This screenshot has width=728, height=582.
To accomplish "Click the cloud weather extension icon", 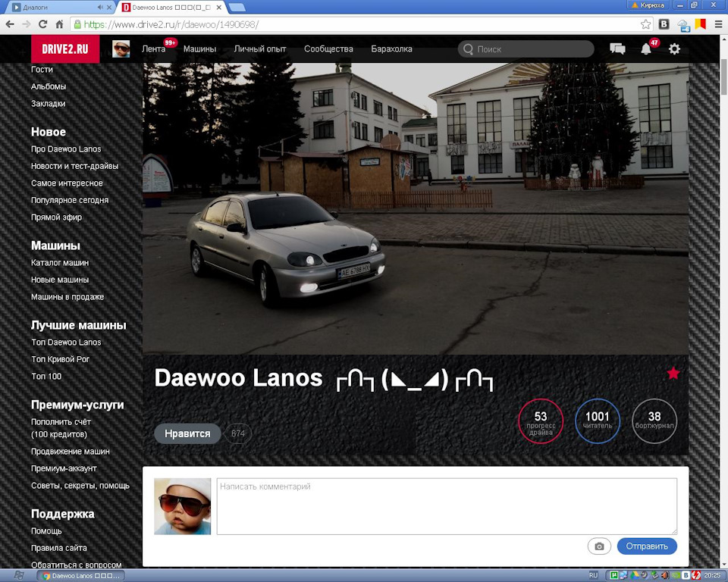I will point(683,25).
